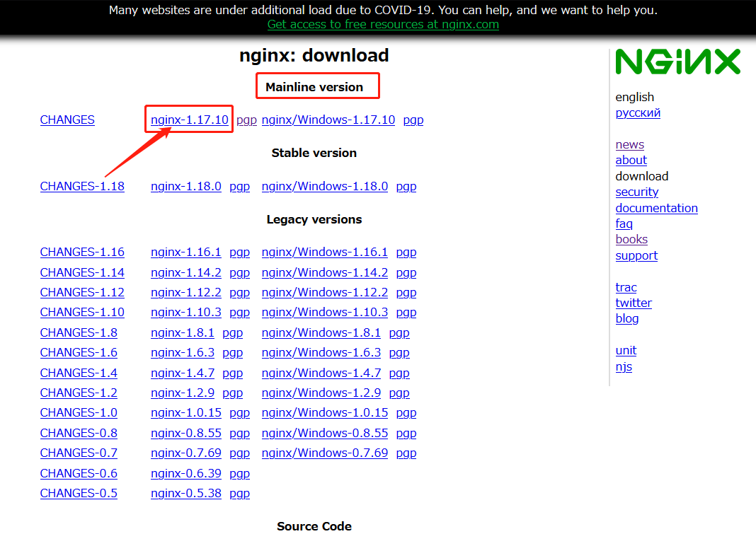Switch language to русский
Image resolution: width=756 pixels, height=534 pixels.
(x=638, y=113)
